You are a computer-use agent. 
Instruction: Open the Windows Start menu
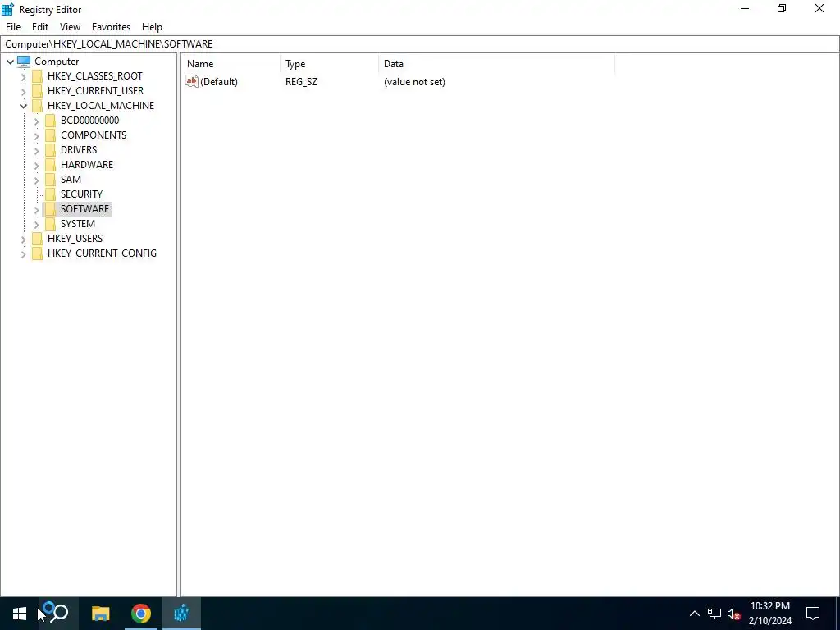click(20, 614)
